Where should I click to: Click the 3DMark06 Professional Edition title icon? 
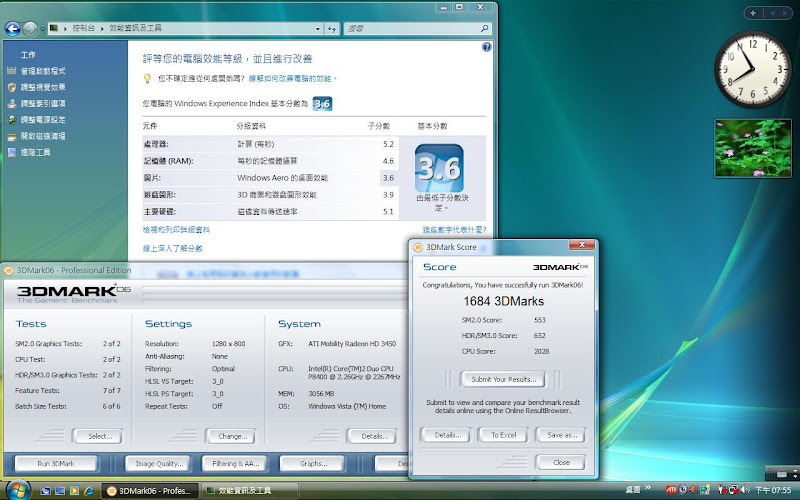[x=9, y=270]
